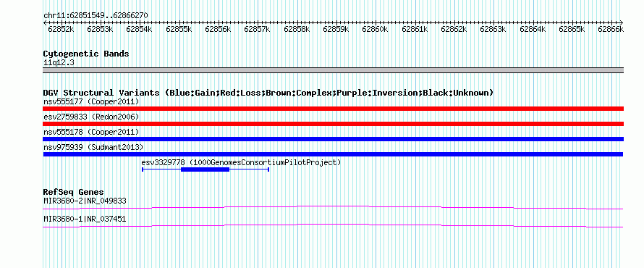Click the 11q12.3 band label

[59, 63]
